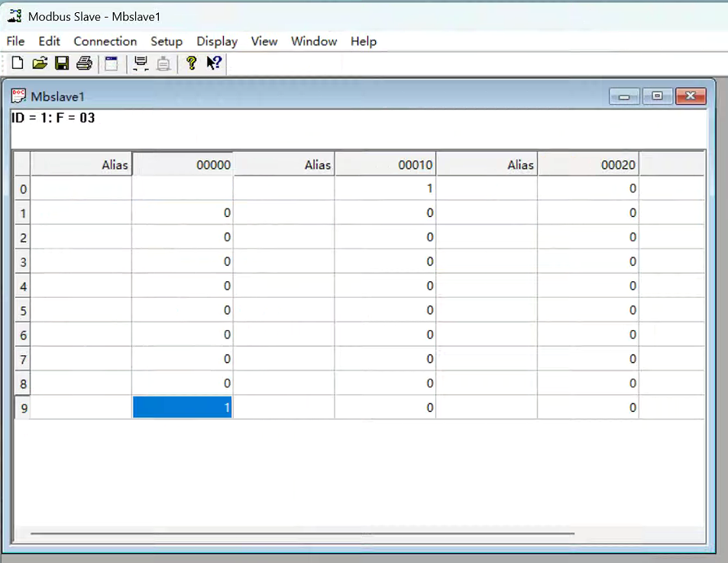The height and width of the screenshot is (563, 728).
Task: Select row header 4
Action: click(23, 286)
